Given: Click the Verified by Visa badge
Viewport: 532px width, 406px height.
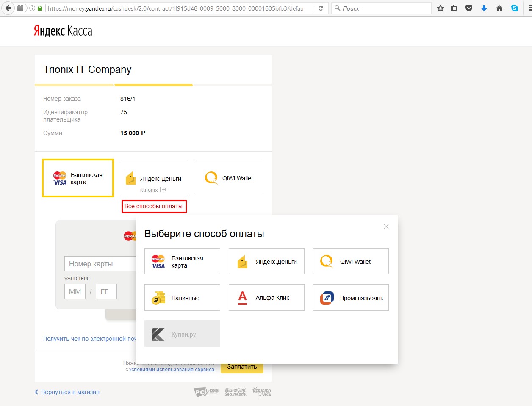Looking at the screenshot, I should click(x=261, y=392).
